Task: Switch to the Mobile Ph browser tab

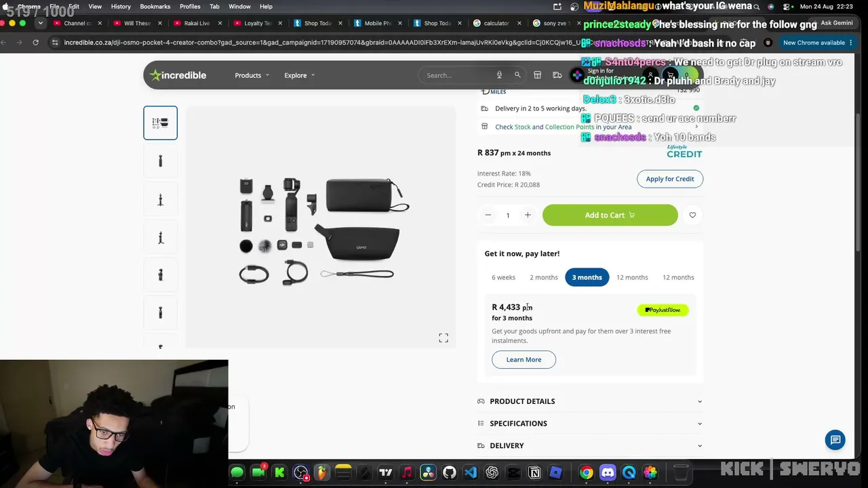Action: click(x=378, y=23)
